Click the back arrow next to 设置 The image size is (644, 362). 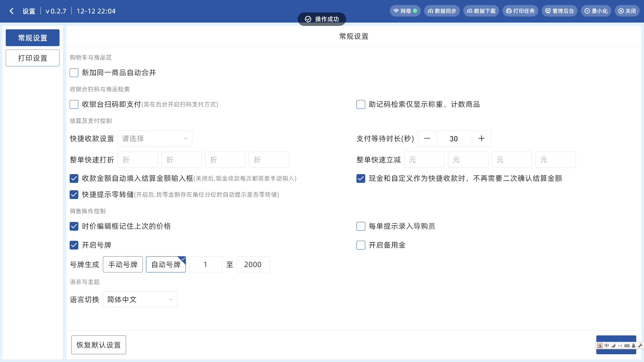(12, 11)
